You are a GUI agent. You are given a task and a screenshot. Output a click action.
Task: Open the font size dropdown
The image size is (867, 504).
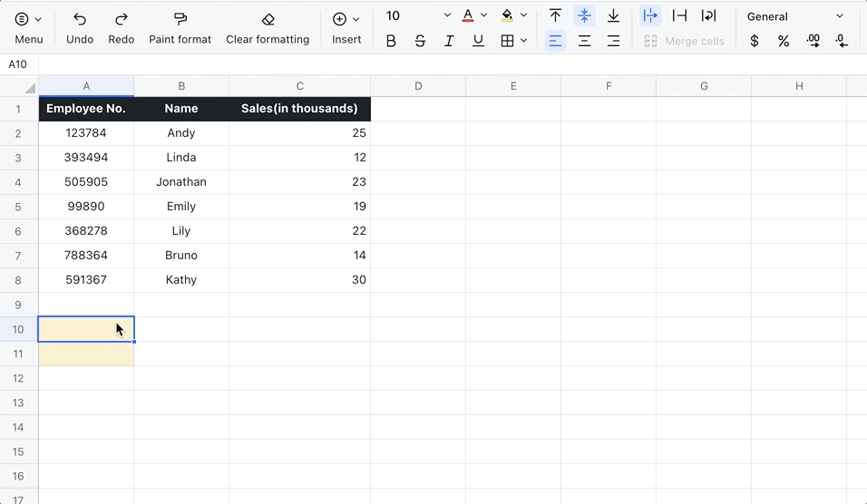[447, 16]
